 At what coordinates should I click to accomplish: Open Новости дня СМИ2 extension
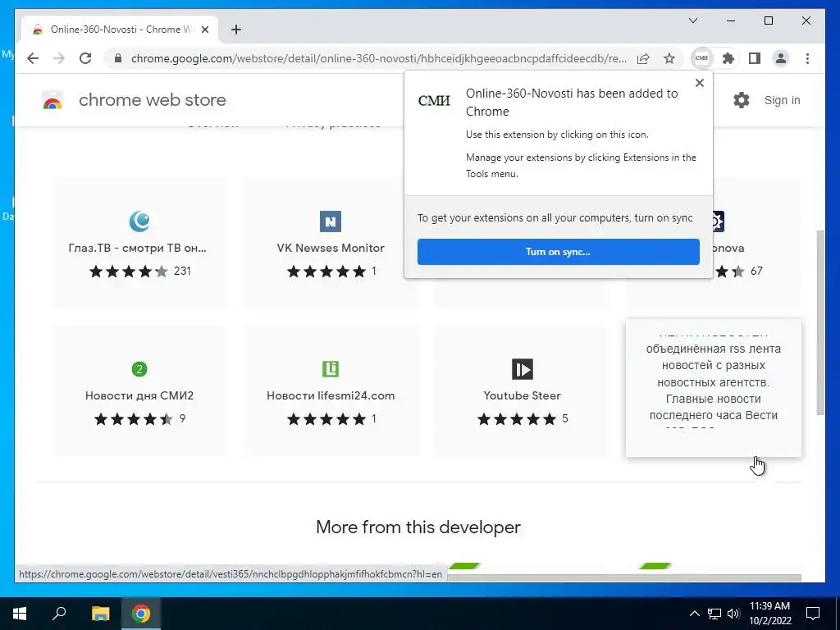[x=139, y=390]
